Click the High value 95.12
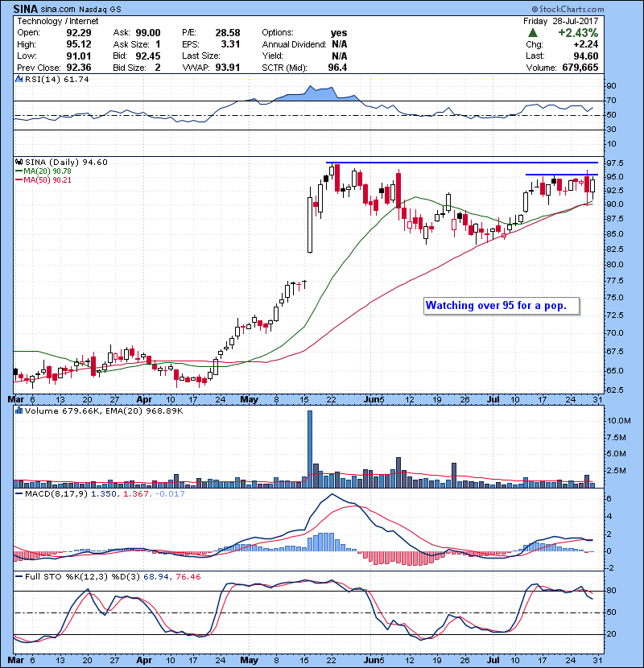Image resolution: width=644 pixels, height=668 pixels. pyautogui.click(x=78, y=44)
